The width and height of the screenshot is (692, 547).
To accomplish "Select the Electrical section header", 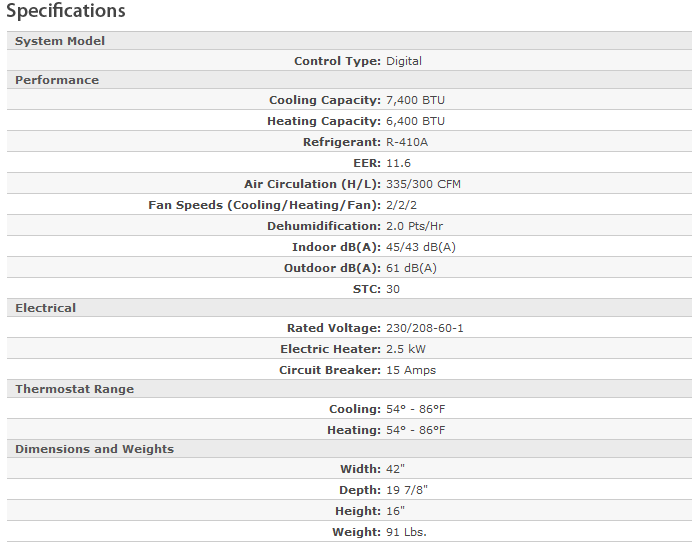I will (x=46, y=308).
